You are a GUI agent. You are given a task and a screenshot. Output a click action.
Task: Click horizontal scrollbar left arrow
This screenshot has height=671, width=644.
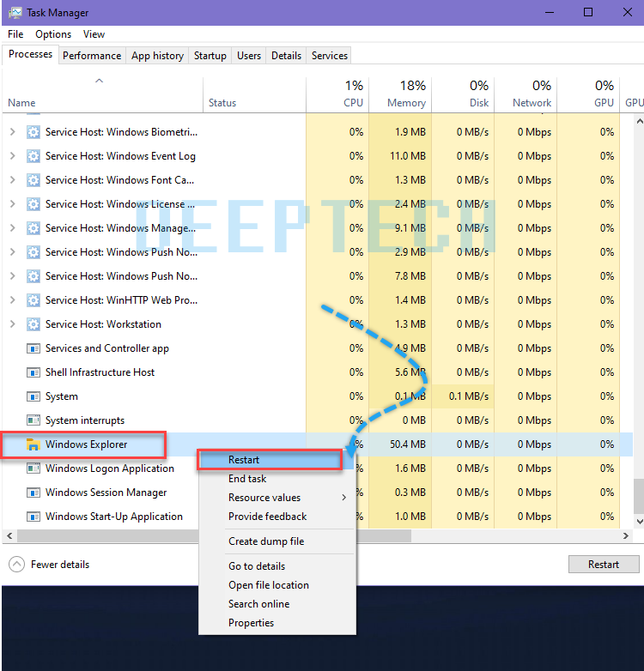[x=9, y=535]
